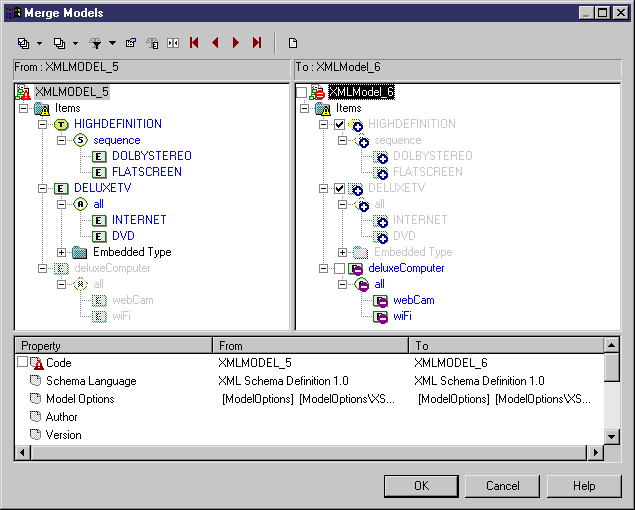
Task: Collapse sequence node in From pane
Action: (x=62, y=141)
